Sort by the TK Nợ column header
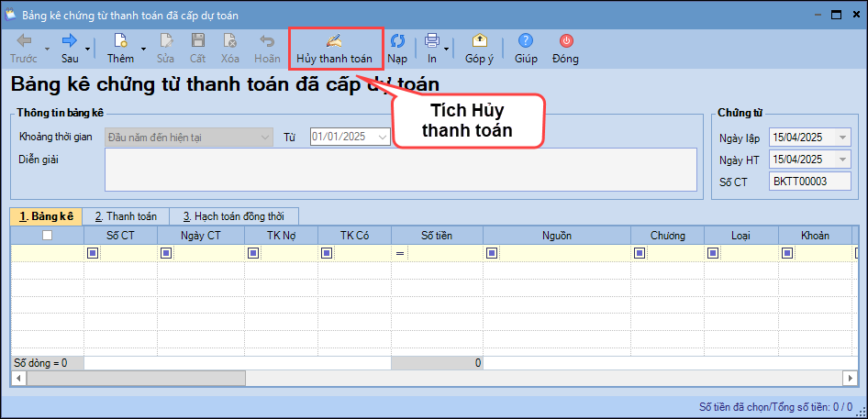 tap(281, 236)
